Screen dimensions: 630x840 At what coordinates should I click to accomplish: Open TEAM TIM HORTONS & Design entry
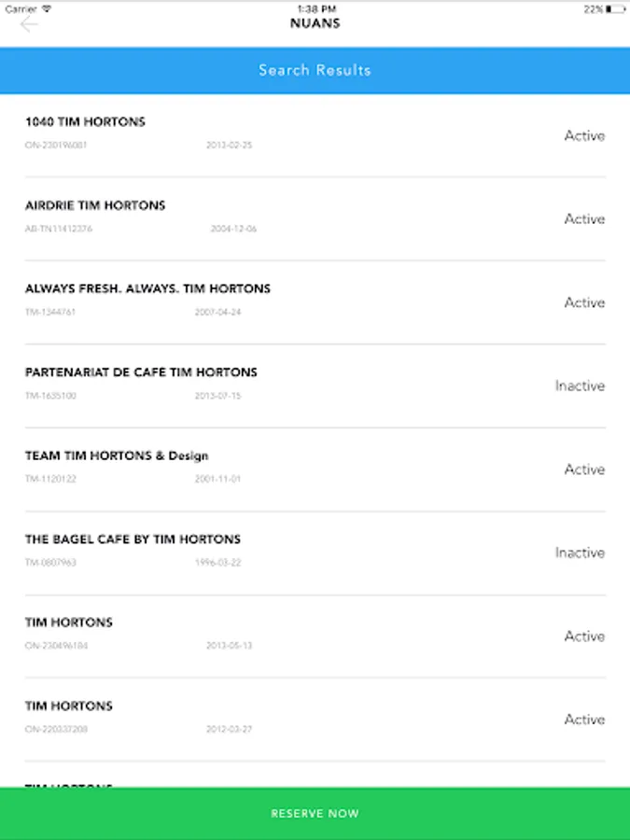117,456
